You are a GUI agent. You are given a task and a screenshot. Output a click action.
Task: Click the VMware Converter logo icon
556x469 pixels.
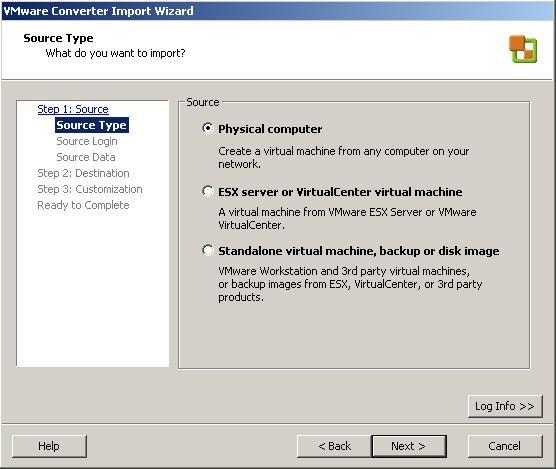click(523, 49)
